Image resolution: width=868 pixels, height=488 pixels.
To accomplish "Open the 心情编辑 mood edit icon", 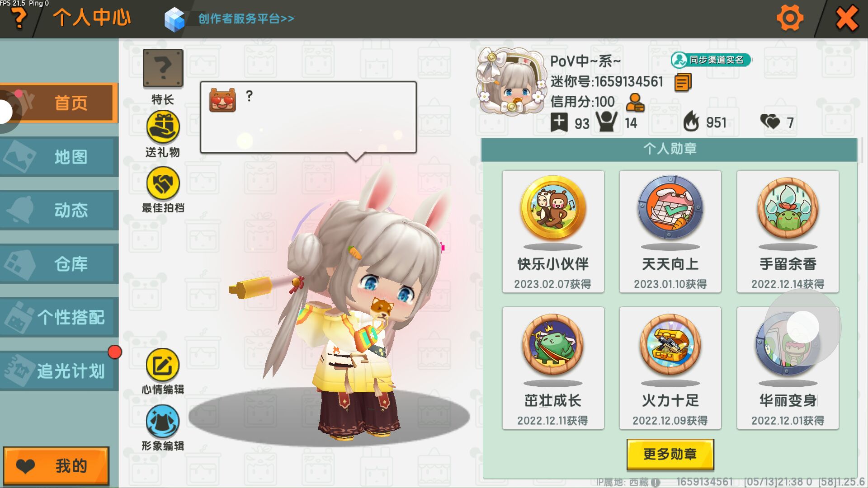I will coord(163,365).
